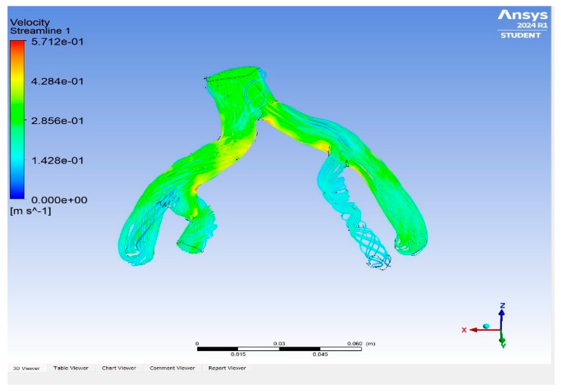Switch to the Table Viewer tab

(x=71, y=368)
